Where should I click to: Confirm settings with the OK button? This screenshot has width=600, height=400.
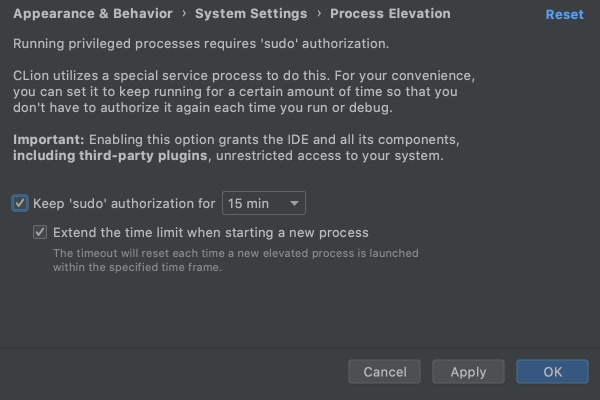click(552, 371)
